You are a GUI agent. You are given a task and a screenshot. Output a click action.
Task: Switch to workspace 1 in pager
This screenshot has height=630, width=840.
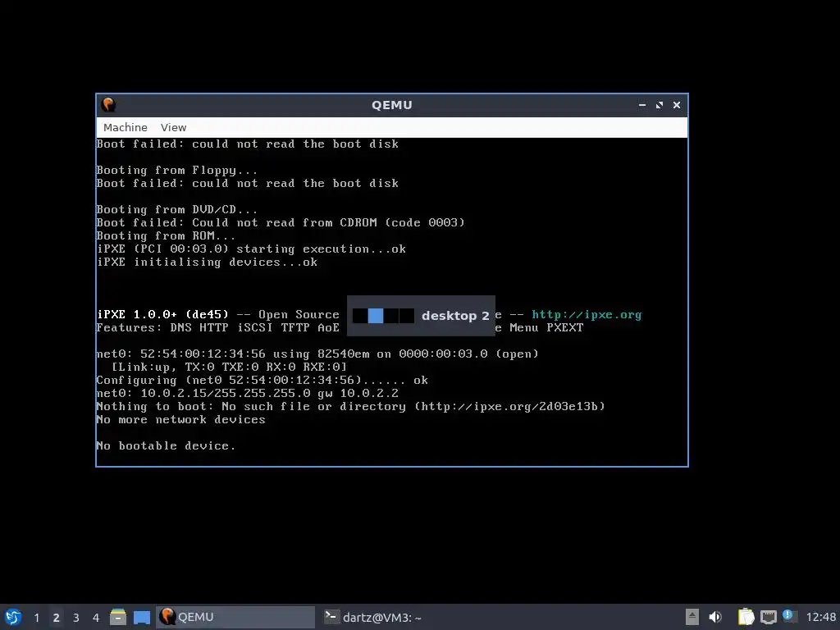(x=36, y=617)
